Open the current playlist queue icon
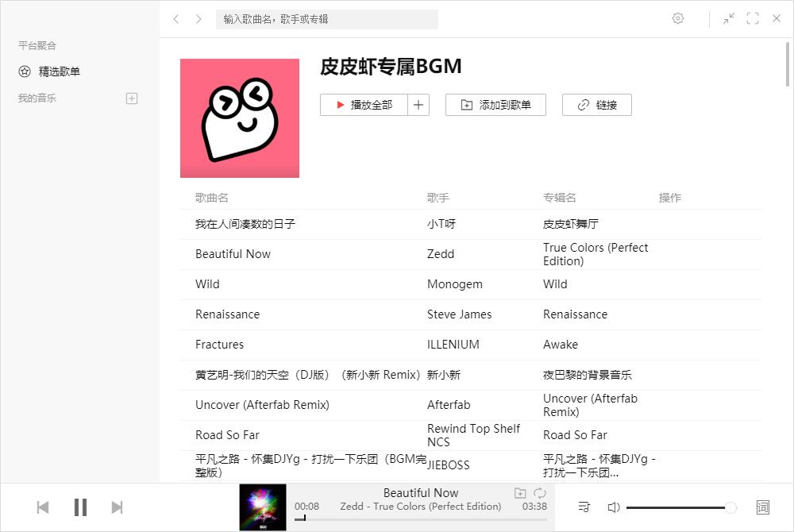Image resolution: width=794 pixels, height=532 pixels. [584, 507]
